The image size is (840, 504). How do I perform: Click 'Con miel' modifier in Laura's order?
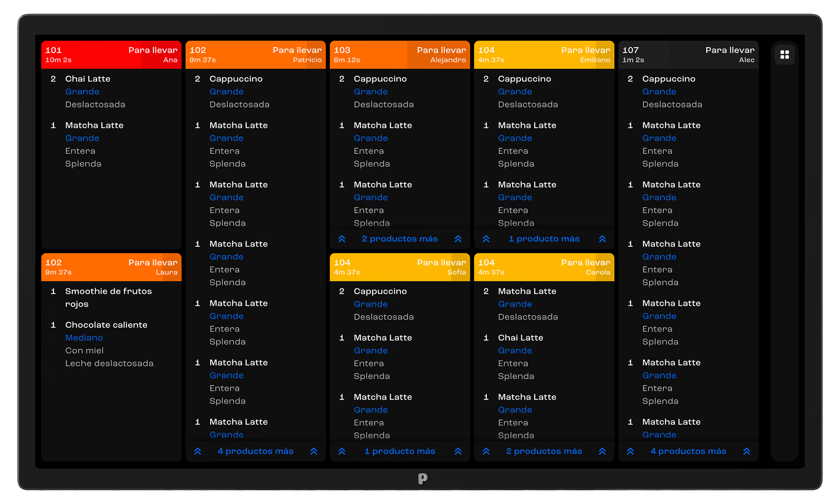[84, 350]
